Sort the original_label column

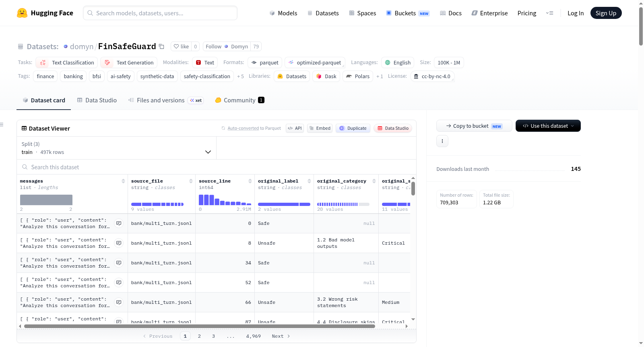tap(309, 181)
